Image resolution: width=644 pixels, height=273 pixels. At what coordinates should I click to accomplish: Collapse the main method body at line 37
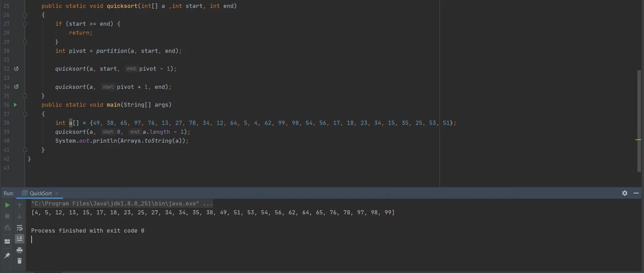(25, 114)
